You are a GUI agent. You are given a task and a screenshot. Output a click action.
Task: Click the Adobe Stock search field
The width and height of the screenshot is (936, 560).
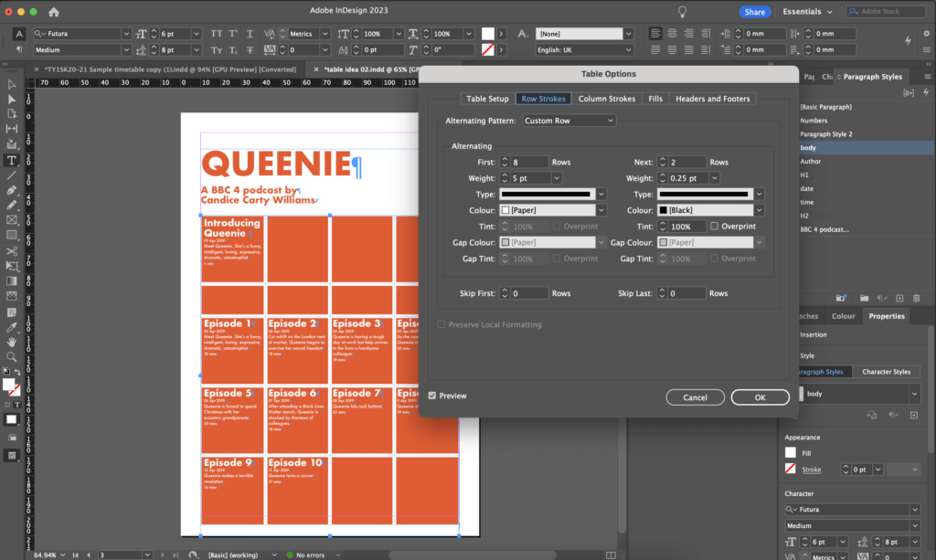click(886, 11)
